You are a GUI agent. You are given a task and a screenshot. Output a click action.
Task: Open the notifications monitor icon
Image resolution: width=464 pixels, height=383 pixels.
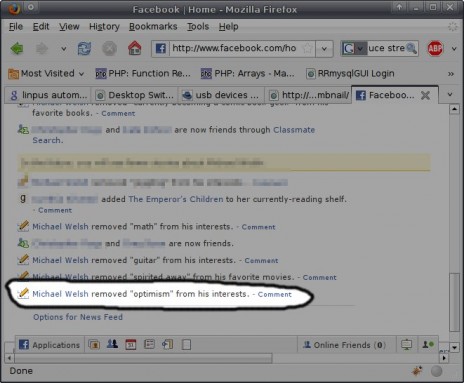(x=406, y=345)
